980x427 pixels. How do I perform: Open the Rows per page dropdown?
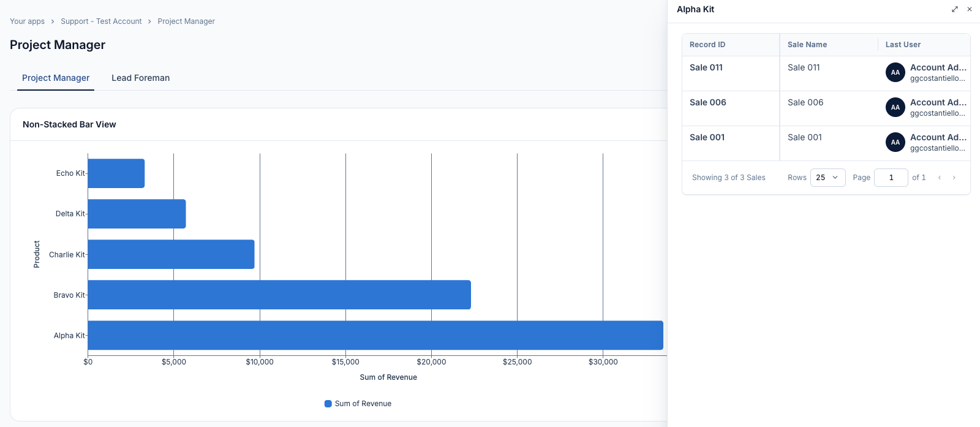click(x=827, y=178)
